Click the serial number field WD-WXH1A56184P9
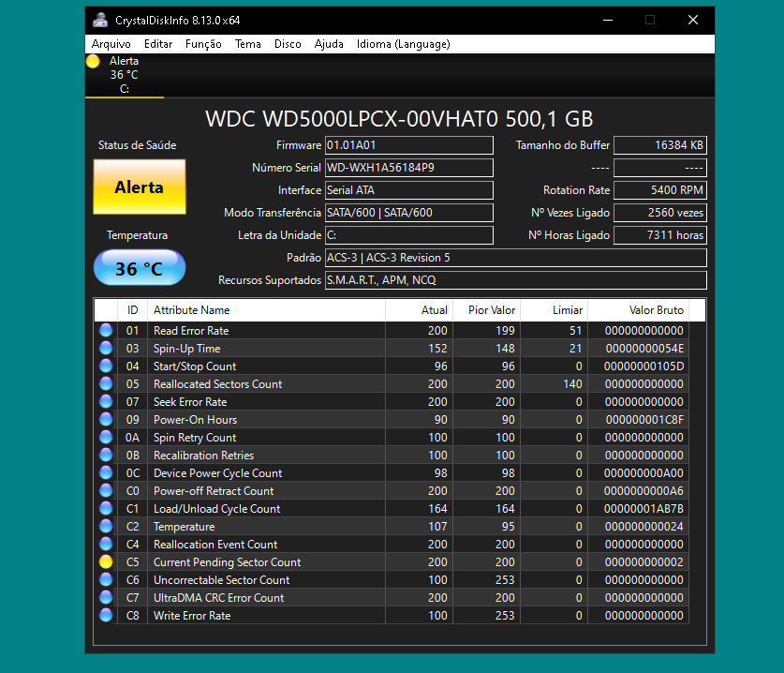This screenshot has width=784, height=673. [x=409, y=168]
